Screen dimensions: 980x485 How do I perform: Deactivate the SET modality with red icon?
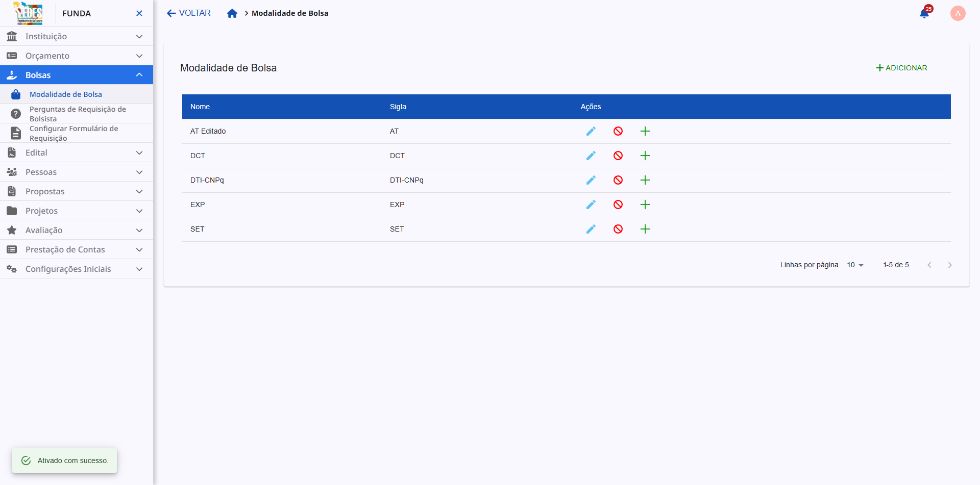(x=618, y=229)
